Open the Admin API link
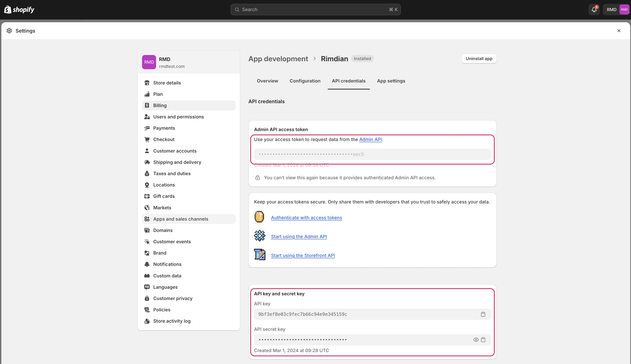Image resolution: width=631 pixels, height=364 pixels. pos(370,139)
